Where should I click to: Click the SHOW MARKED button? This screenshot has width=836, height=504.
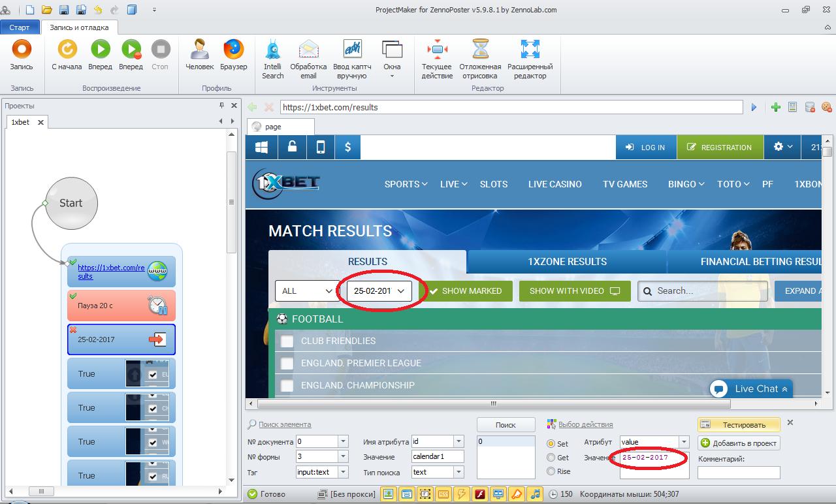coord(466,291)
